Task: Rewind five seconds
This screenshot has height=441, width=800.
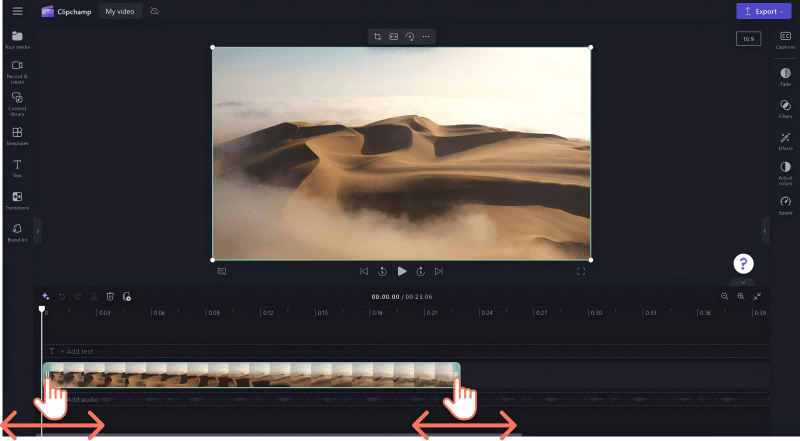Action: (382, 272)
